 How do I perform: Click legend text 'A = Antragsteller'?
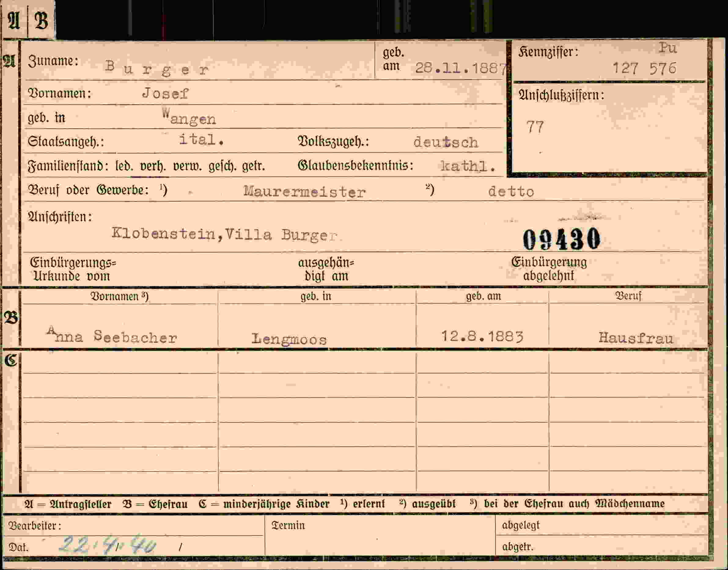pos(68,504)
